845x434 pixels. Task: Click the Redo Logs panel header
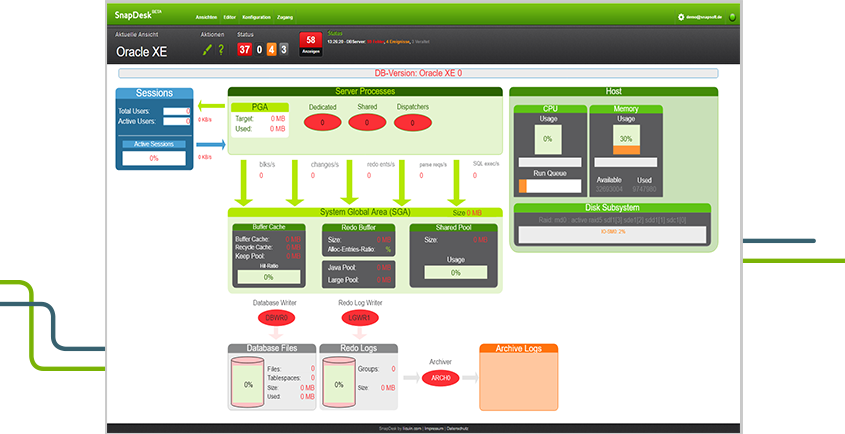(x=358, y=348)
